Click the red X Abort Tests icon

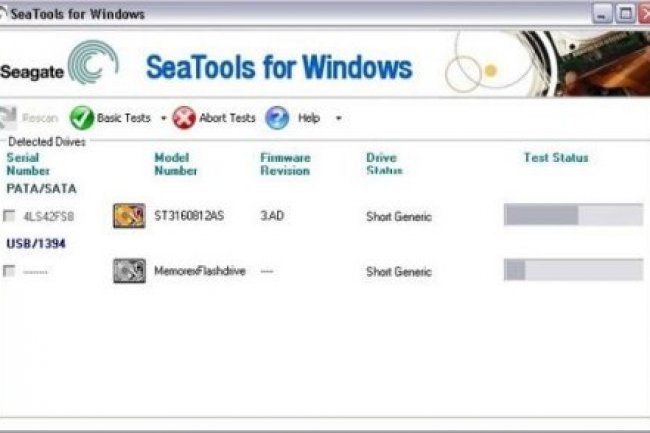coord(184,118)
